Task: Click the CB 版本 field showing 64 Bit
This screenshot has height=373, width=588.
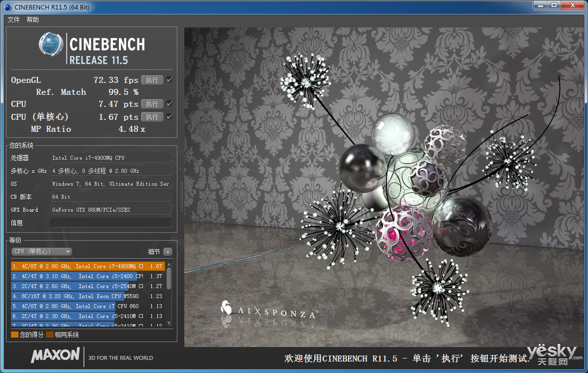Action: coord(111,197)
